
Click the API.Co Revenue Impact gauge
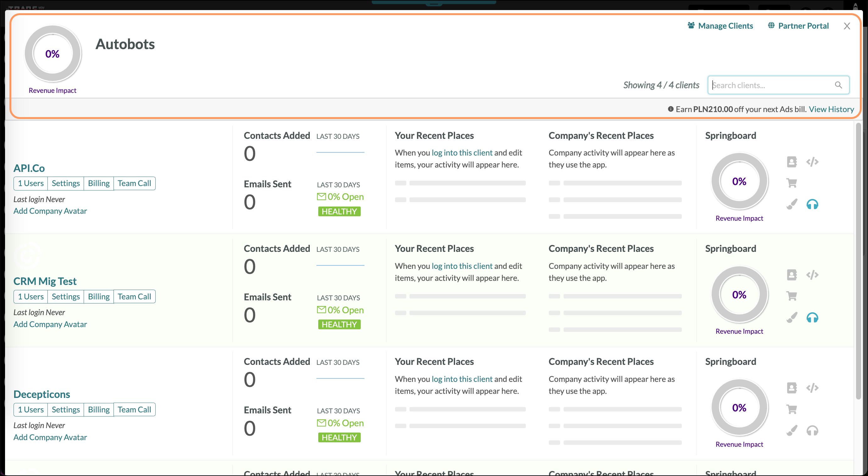pos(739,181)
